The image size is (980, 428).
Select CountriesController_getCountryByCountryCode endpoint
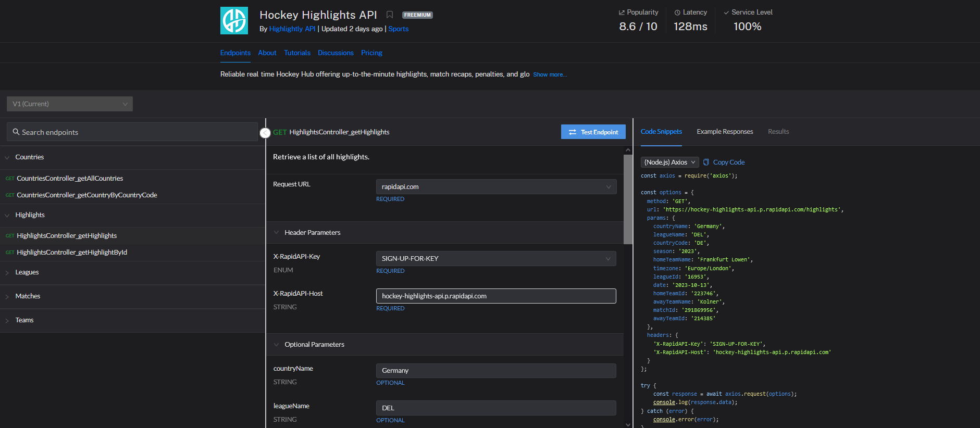[x=87, y=195]
